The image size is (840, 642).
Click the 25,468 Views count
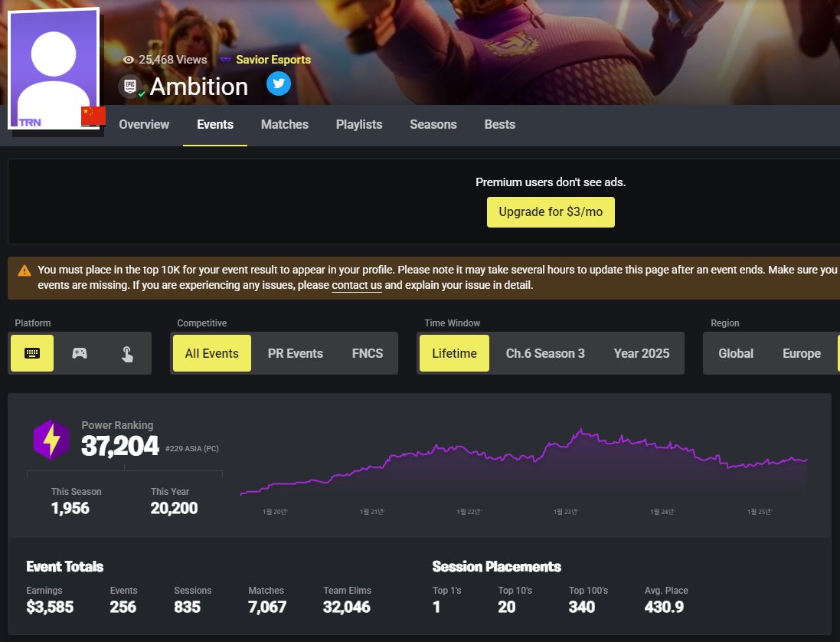(172, 60)
